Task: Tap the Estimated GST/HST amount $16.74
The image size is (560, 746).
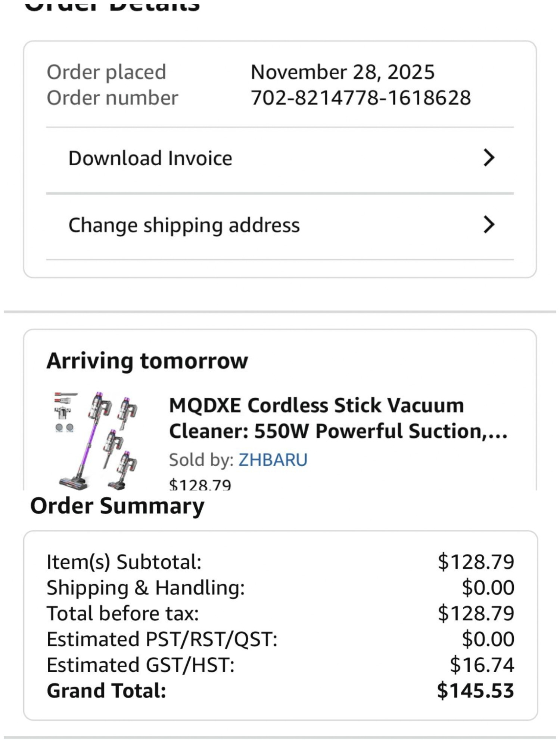Action: (x=482, y=665)
